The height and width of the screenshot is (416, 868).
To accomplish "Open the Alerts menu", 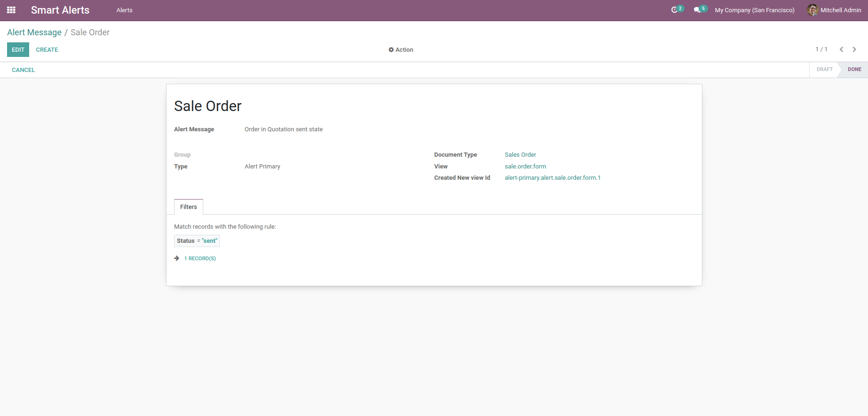I will [125, 10].
